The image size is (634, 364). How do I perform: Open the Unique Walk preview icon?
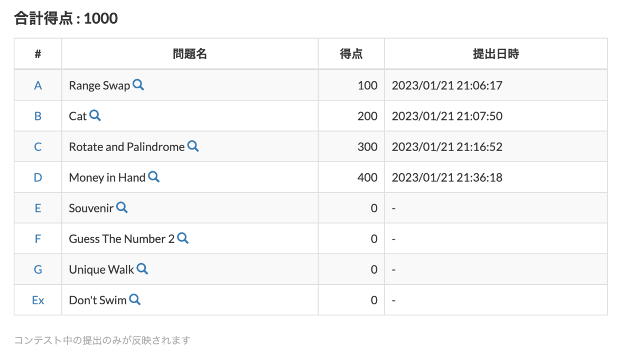point(142,269)
